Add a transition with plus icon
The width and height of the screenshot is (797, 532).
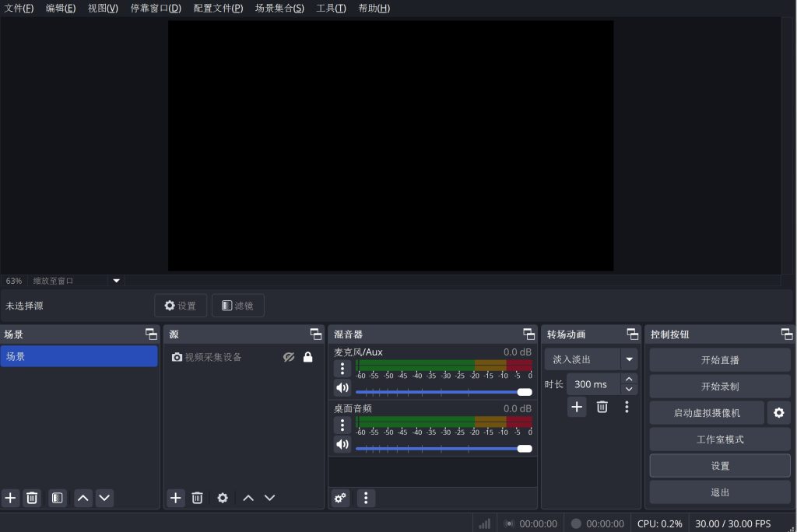click(577, 407)
